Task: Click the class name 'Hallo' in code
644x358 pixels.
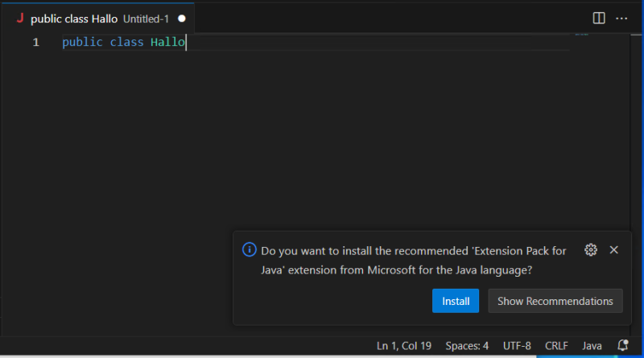Action: [167, 43]
